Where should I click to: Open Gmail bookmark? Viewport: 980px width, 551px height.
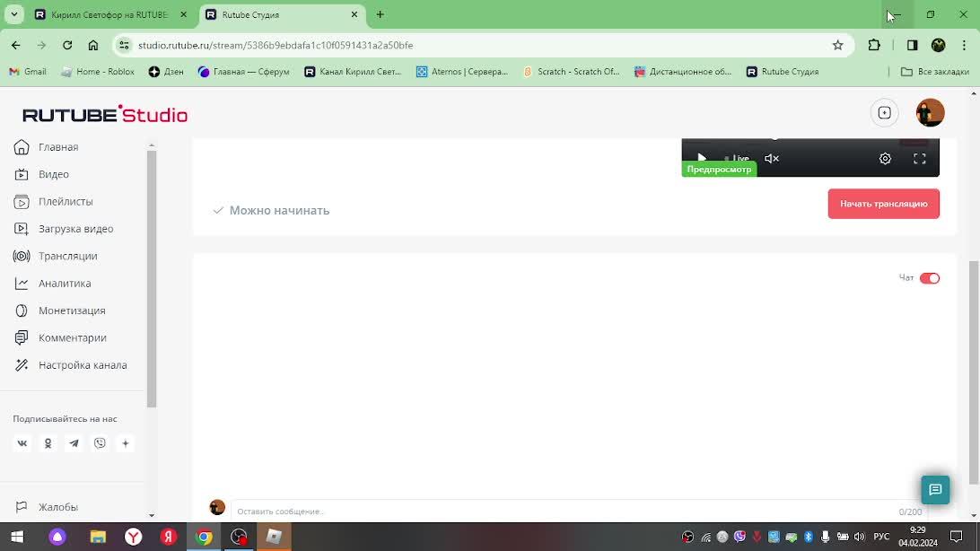(28, 72)
